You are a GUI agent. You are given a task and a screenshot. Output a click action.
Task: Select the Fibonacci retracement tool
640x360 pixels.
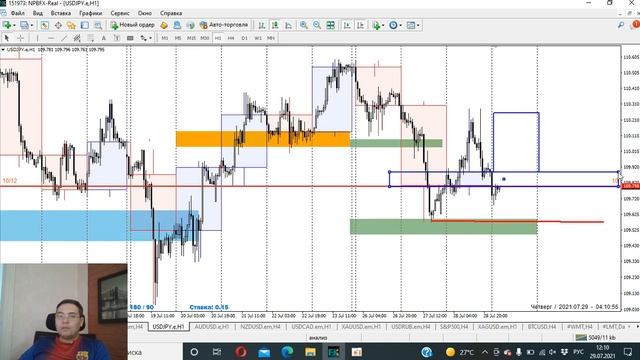[90, 38]
